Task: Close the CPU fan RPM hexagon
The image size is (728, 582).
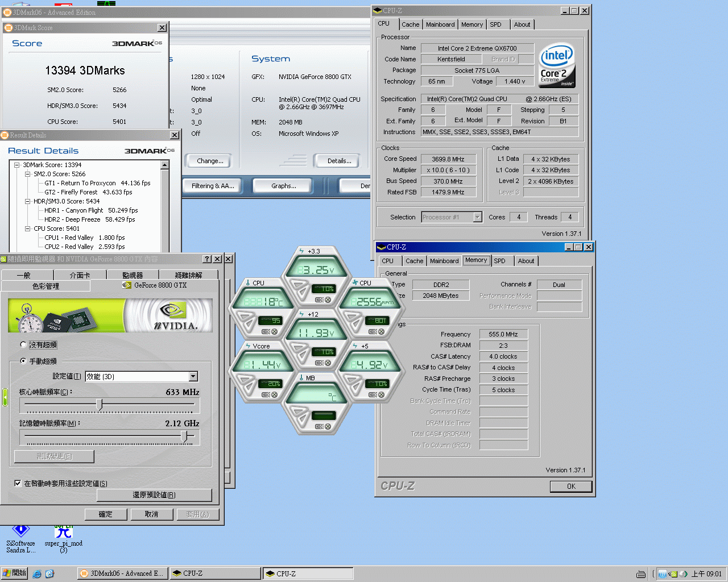Action: [x=381, y=331]
